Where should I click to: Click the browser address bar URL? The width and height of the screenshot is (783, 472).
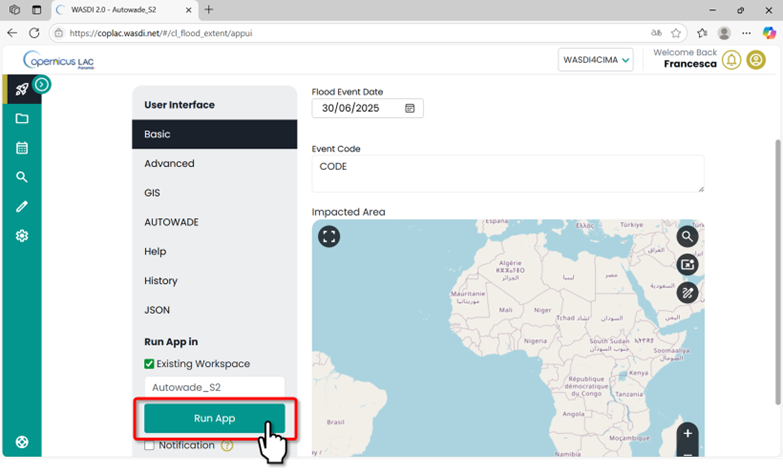160,33
